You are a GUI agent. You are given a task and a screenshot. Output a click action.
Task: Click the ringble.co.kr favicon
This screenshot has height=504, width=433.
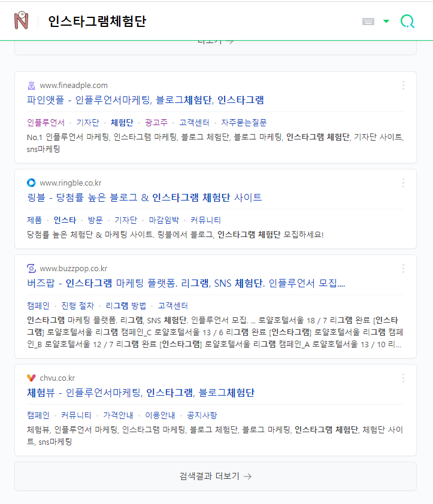pos(31,183)
